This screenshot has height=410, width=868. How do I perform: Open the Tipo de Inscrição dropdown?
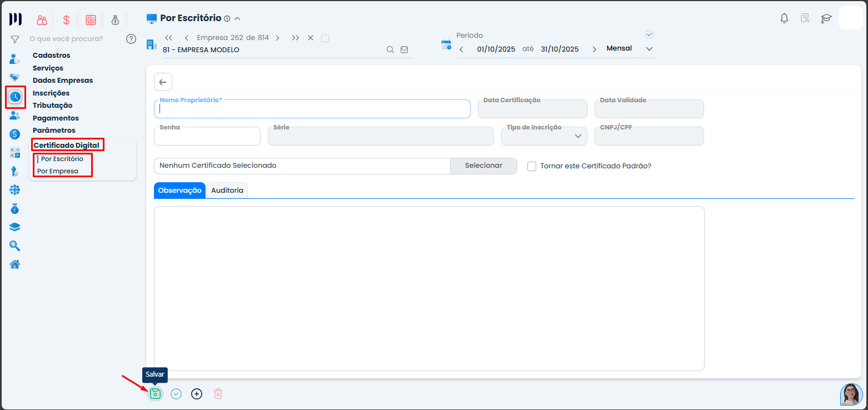click(544, 136)
